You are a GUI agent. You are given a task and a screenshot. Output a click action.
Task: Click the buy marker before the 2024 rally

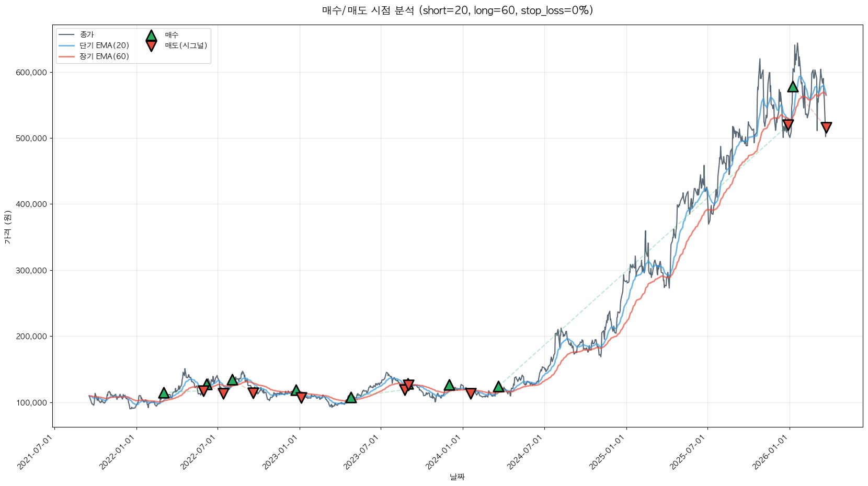click(x=498, y=387)
